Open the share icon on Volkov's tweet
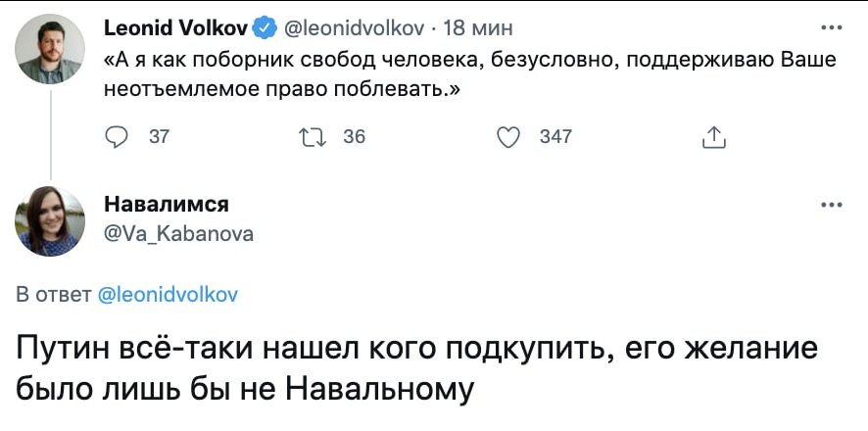The height and width of the screenshot is (431, 868). [714, 138]
